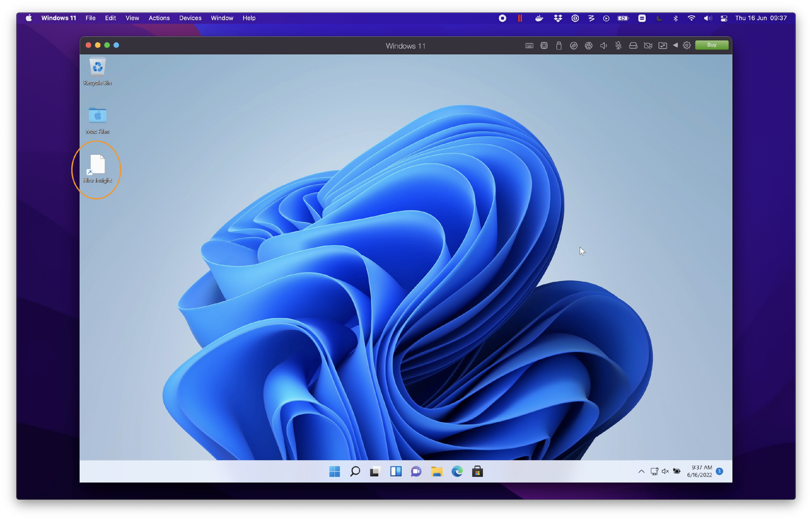Open the keyboard options icon in Parallels toolbar

pos(530,45)
